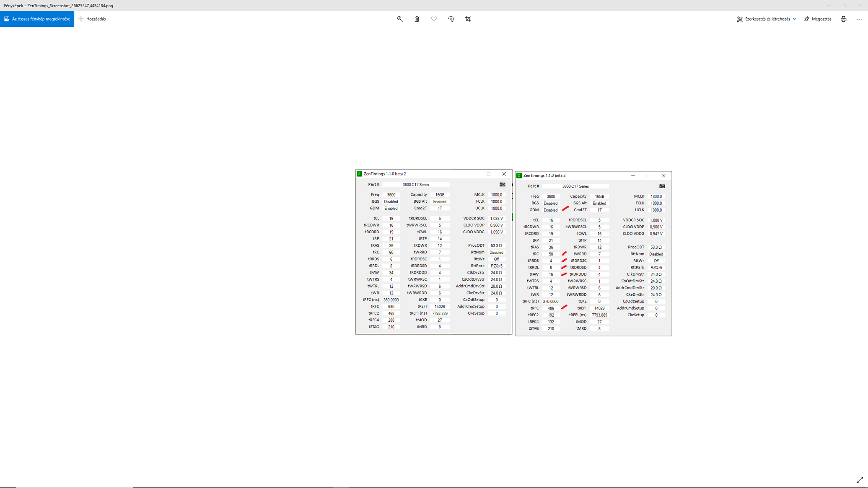The height and width of the screenshot is (488, 868).
Task: Click the GDM field showing Enabled
Action: coord(391,208)
